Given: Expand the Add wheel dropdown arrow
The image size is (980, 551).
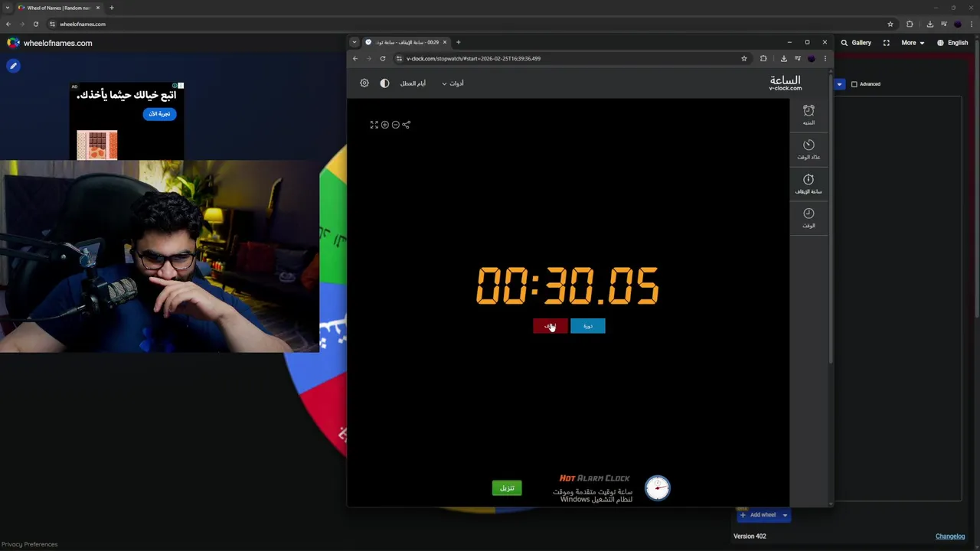Looking at the screenshot, I should coord(785,515).
